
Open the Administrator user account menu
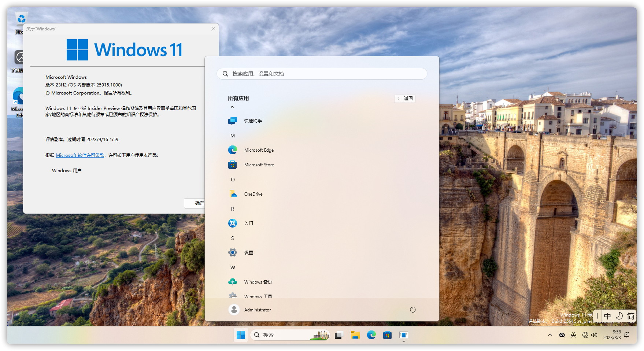(250, 310)
